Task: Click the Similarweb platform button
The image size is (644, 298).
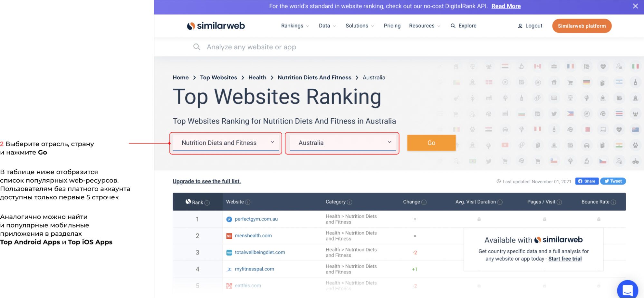Action: tap(582, 26)
